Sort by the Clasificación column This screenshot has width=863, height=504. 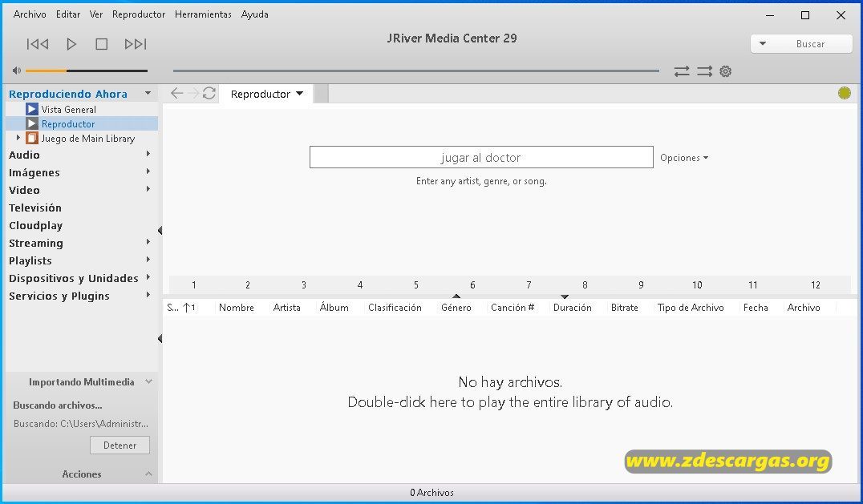pyautogui.click(x=395, y=308)
